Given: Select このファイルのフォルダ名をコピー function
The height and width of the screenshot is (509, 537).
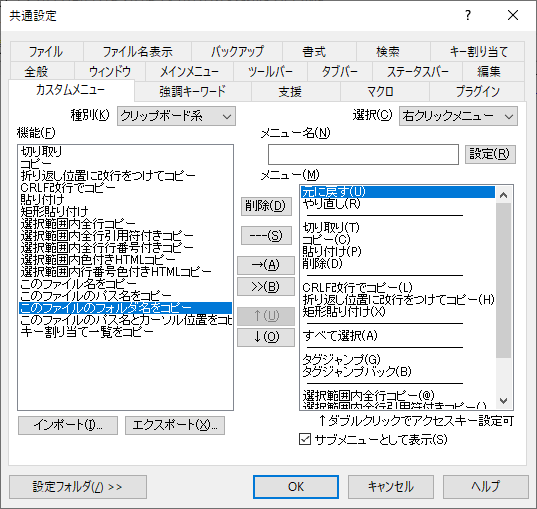Looking at the screenshot, I should 126,308.
